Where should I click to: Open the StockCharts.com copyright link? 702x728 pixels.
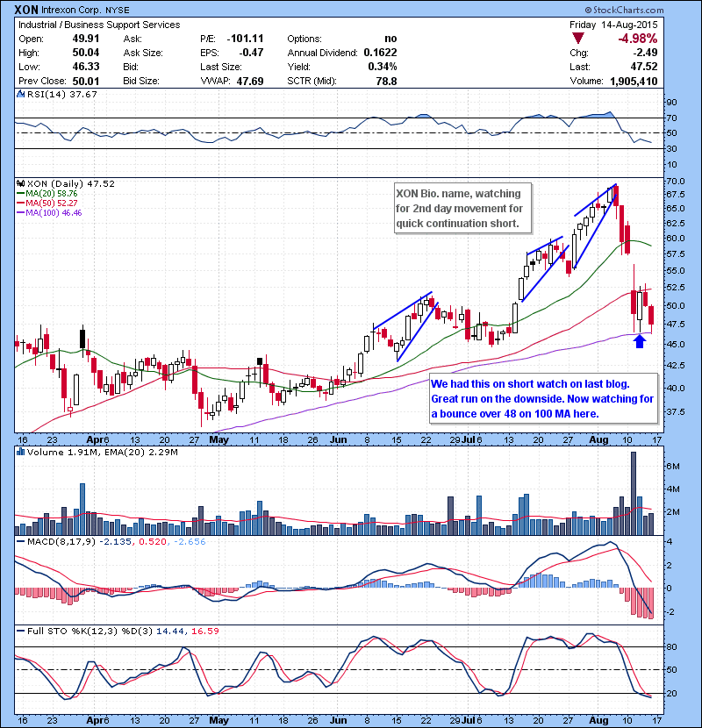(624, 10)
